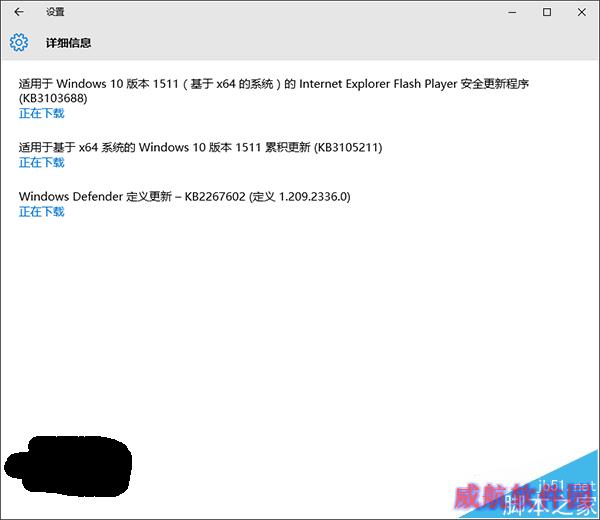This screenshot has width=600, height=520.
Task: Click the Settings gear icon
Action: click(x=19, y=42)
